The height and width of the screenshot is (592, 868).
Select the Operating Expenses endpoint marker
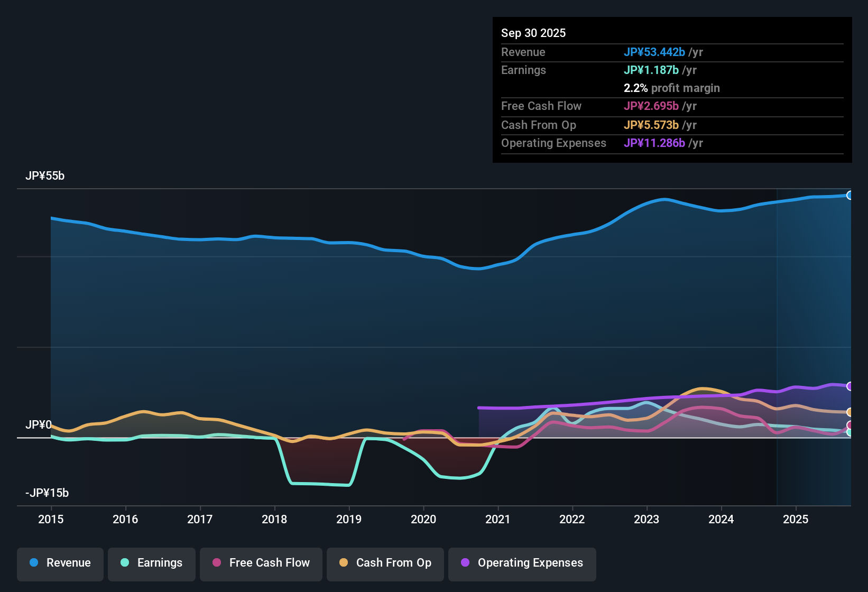point(850,386)
